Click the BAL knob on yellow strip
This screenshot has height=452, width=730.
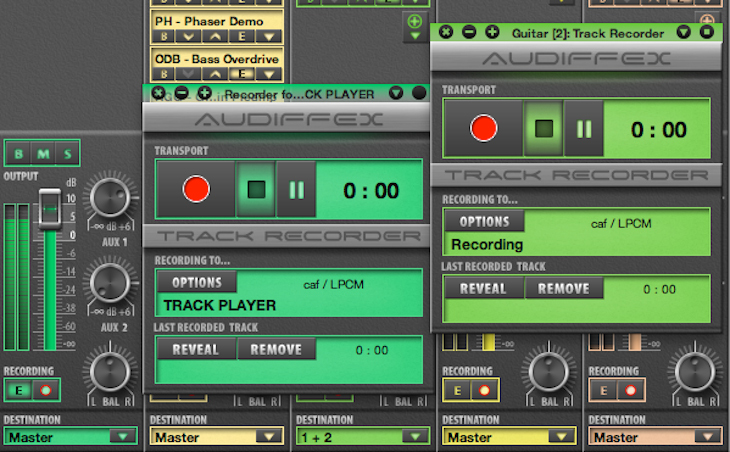548,372
